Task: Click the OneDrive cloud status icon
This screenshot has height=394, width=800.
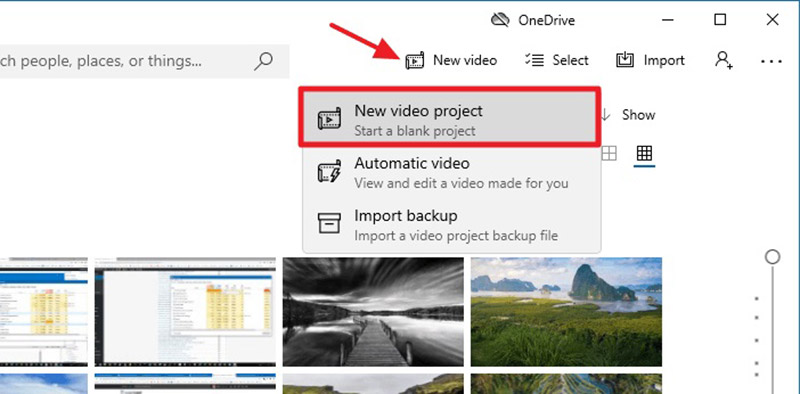Action: (x=500, y=20)
